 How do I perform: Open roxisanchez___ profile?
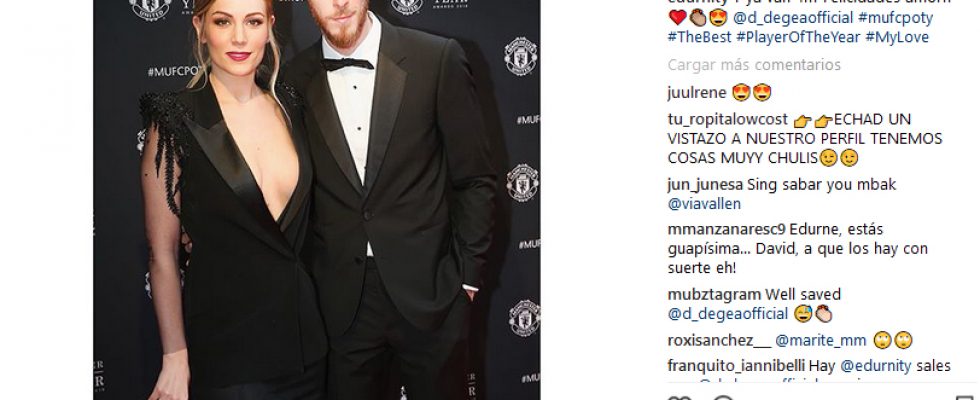719,341
